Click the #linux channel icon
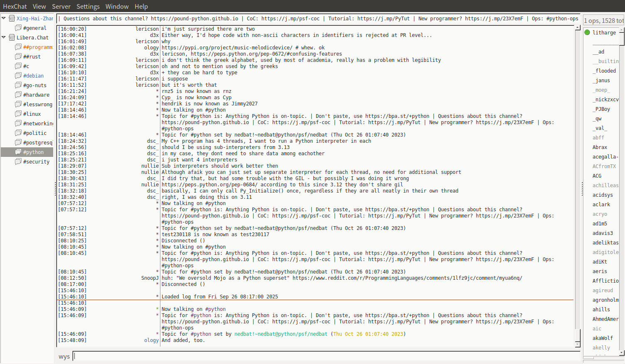 [18, 114]
